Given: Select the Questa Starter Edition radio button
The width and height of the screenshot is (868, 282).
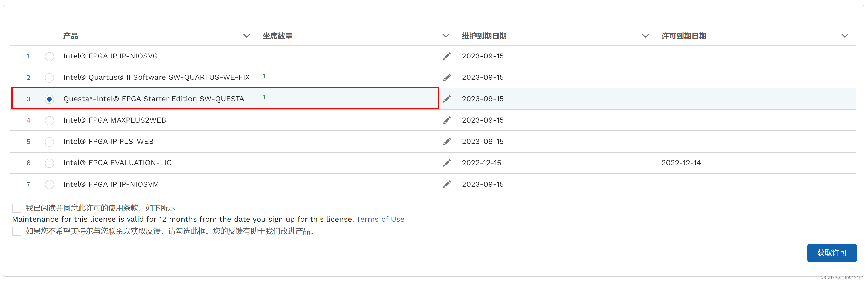Looking at the screenshot, I should [49, 99].
